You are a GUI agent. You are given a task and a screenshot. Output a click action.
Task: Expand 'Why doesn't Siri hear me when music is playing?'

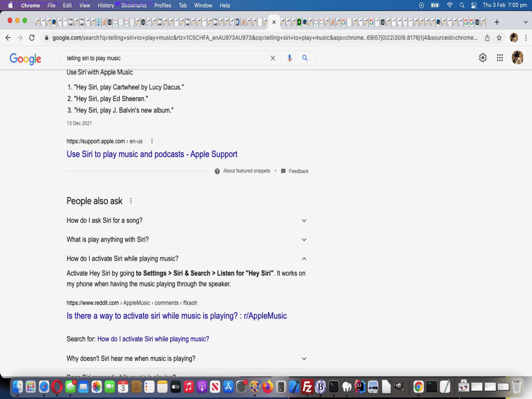(187, 359)
